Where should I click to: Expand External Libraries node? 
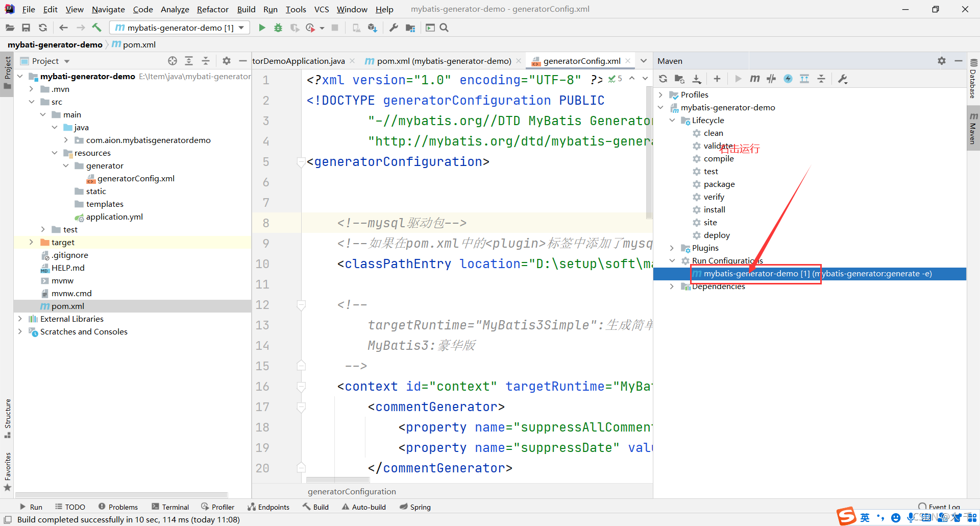tap(20, 319)
